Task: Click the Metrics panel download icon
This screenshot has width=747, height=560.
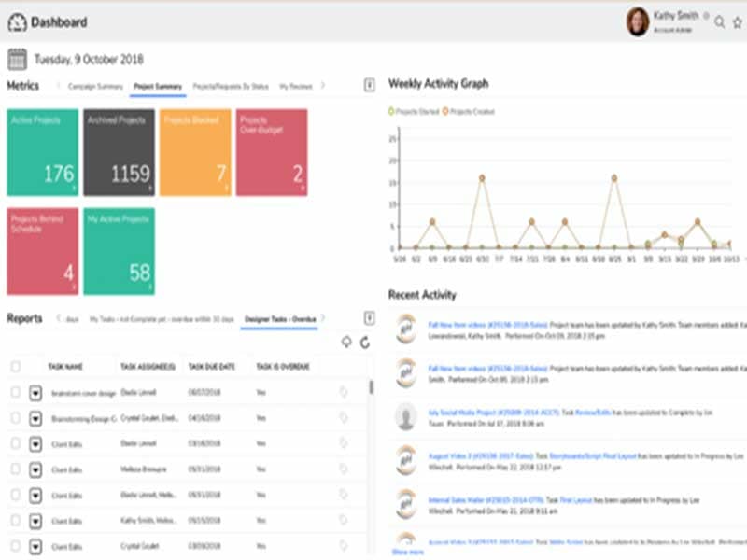Action: [369, 86]
